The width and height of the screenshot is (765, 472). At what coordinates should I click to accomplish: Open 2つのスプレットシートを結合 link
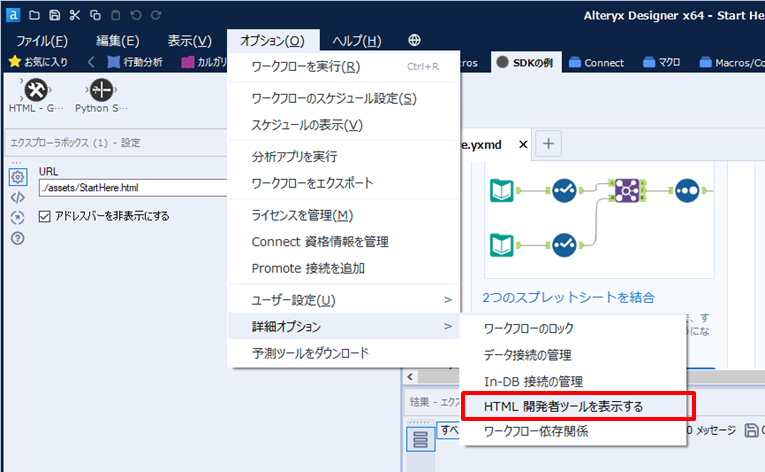568,297
